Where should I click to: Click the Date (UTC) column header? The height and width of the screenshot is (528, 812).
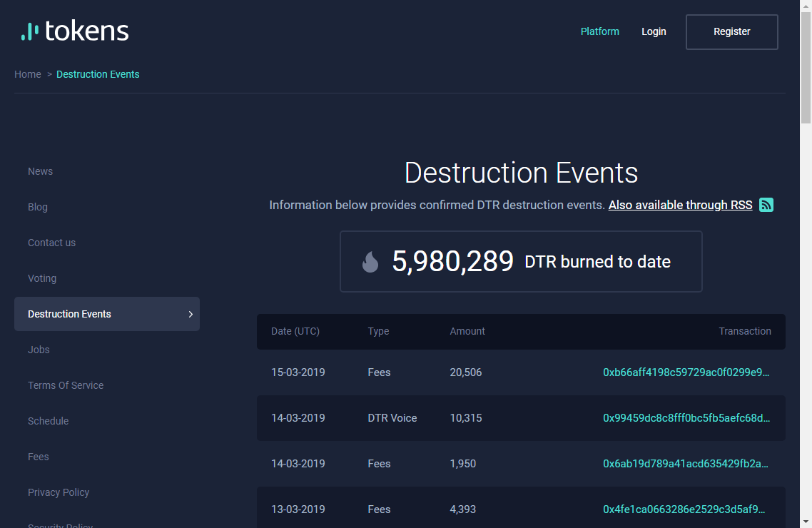click(295, 331)
